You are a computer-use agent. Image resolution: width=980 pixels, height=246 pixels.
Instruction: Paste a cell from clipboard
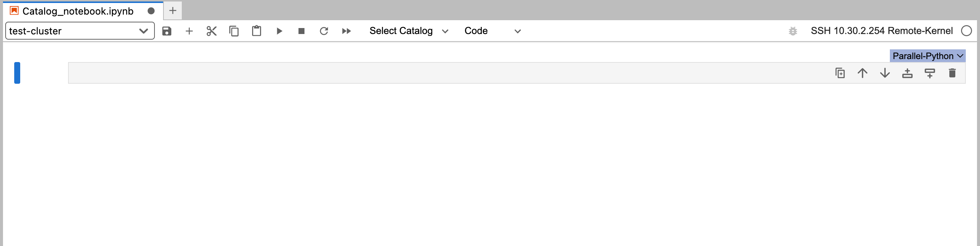(257, 31)
